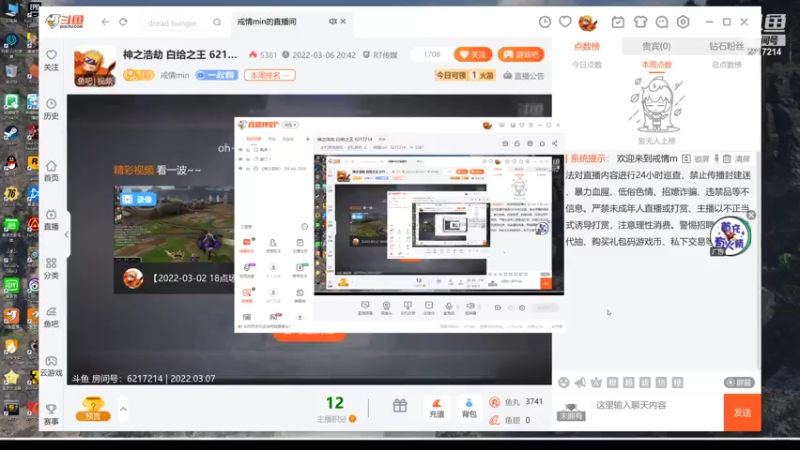Click the 发送 send button

[x=742, y=412]
